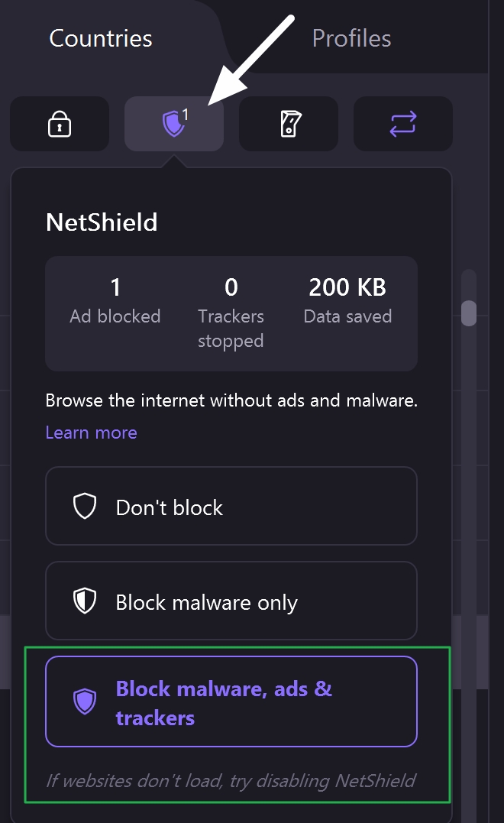Open the Kill Switch icon
504x823 pixels.
[x=288, y=124]
